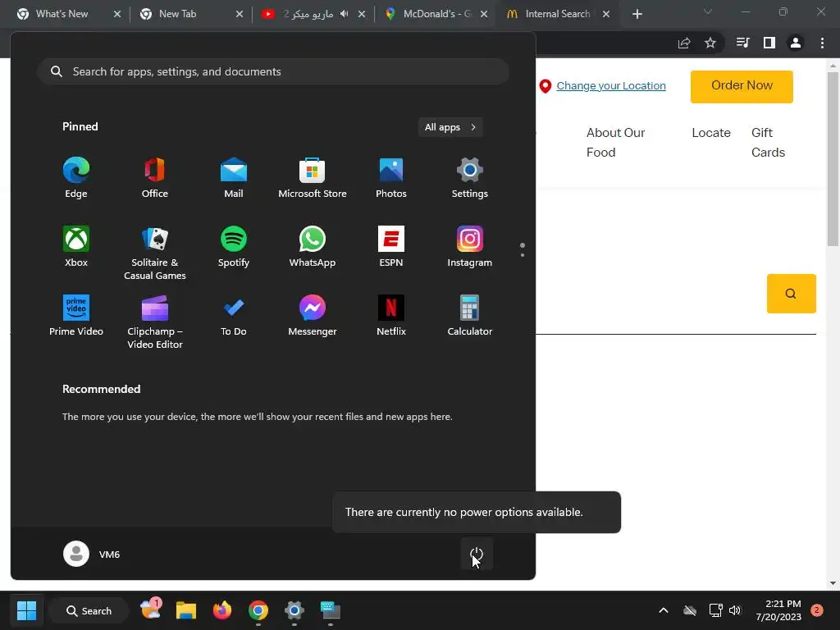Launch the Office app
840x630 pixels.
point(155,178)
